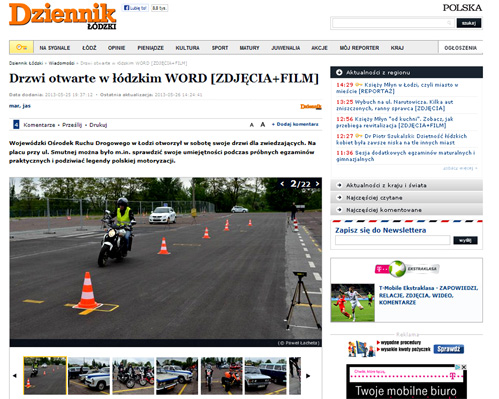Click the szukaj search button
The image size is (499, 399).
469,23
